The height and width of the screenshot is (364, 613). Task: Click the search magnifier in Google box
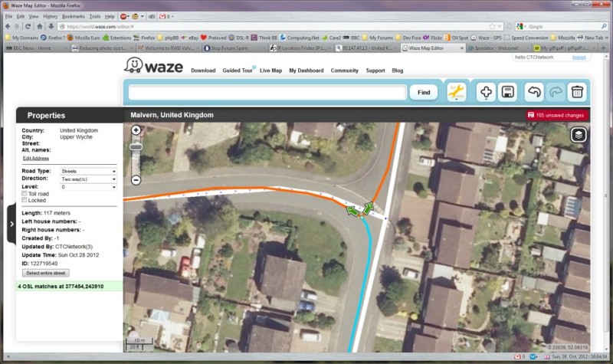(604, 26)
